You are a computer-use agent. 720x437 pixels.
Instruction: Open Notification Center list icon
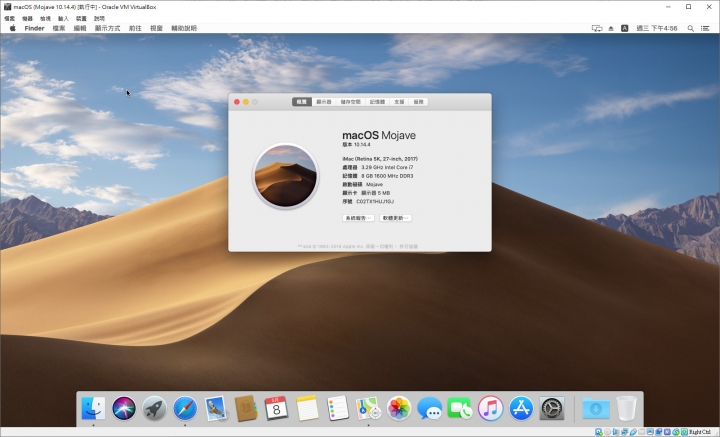tap(705, 28)
